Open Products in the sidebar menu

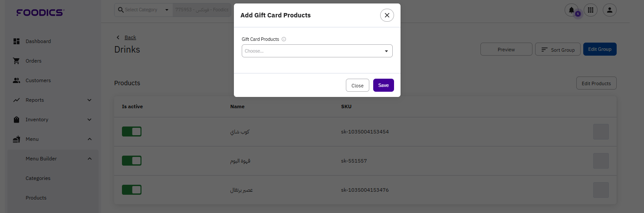(36, 198)
